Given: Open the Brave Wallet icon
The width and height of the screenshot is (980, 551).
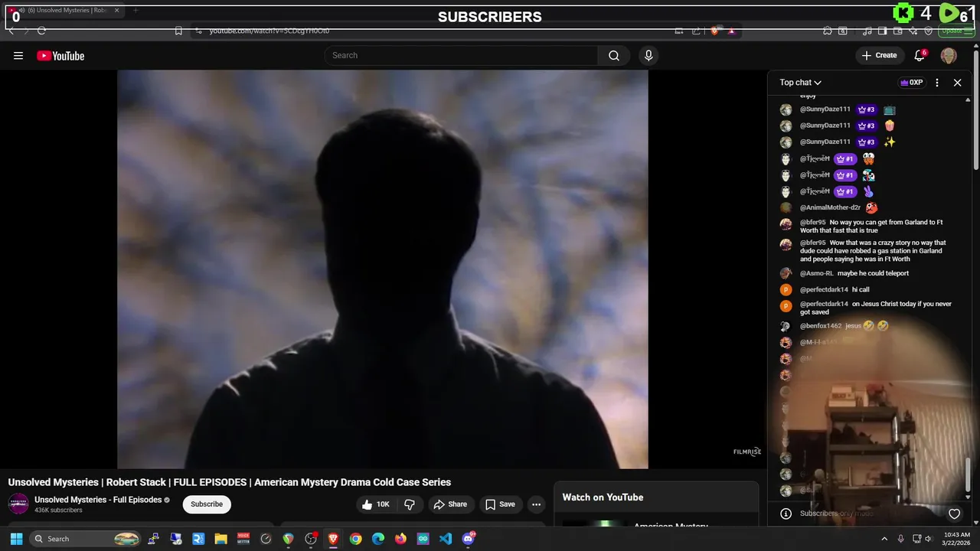Looking at the screenshot, I should [899, 31].
